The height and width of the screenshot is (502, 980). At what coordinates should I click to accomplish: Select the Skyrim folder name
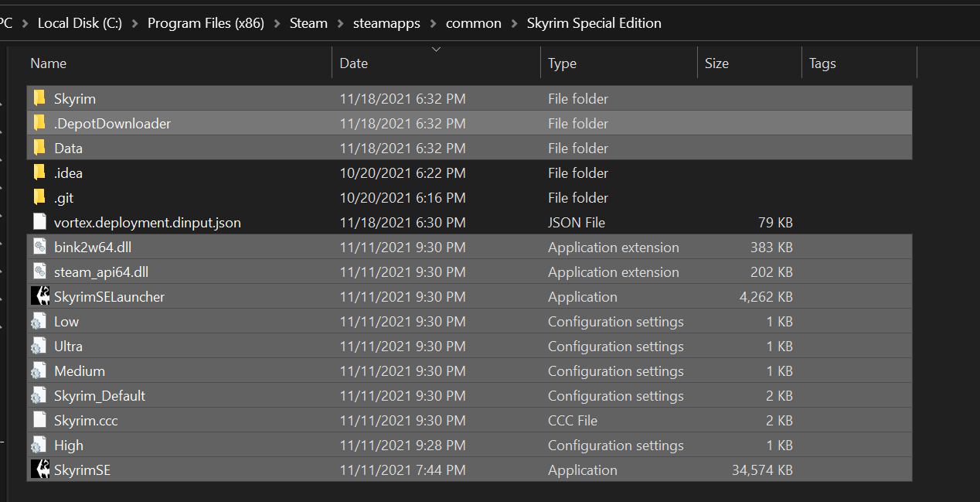(x=75, y=99)
